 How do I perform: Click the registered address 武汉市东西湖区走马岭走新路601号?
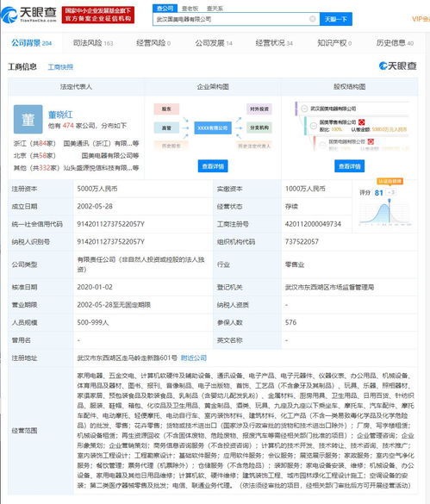pyautogui.click(x=127, y=358)
